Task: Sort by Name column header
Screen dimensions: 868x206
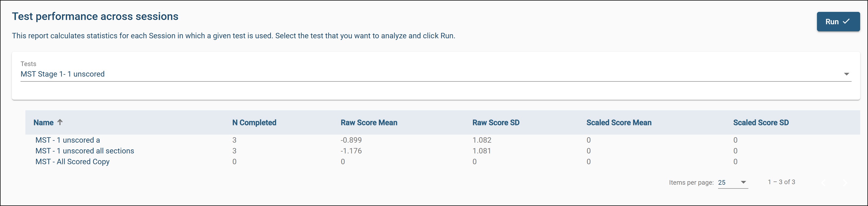Action: (x=43, y=122)
